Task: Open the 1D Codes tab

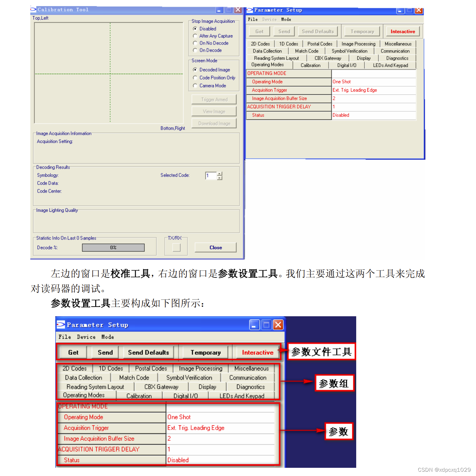Action: point(288,43)
